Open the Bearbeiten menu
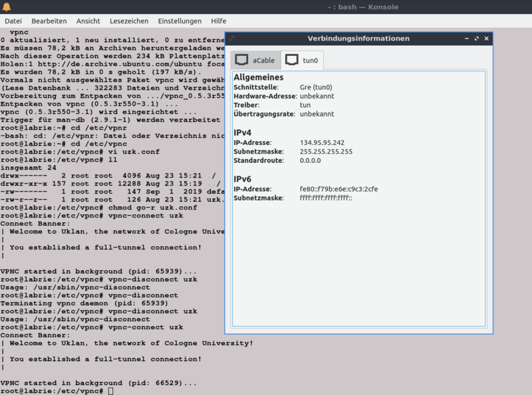The width and height of the screenshot is (532, 395). tap(49, 21)
